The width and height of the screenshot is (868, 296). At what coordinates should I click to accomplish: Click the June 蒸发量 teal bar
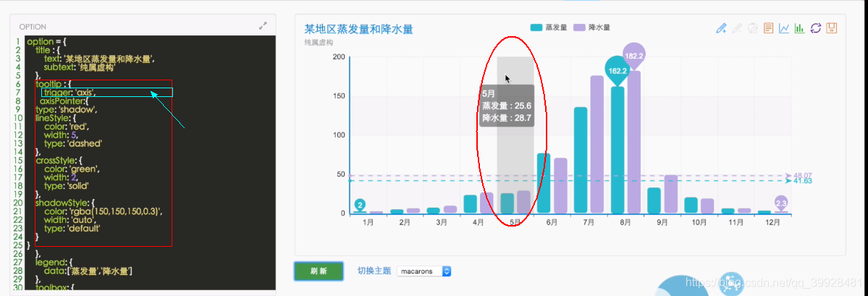(544, 183)
